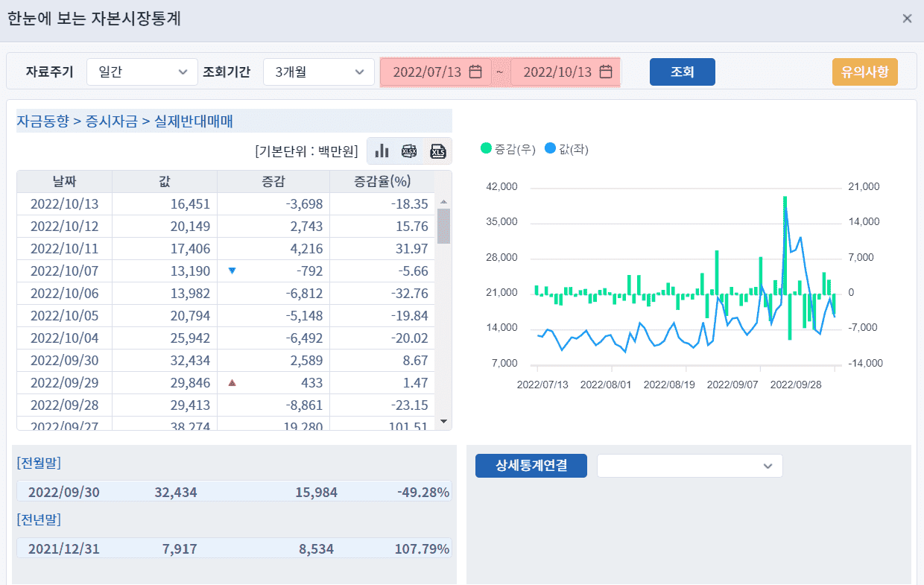Export table using the XLS icon
Image resolution: width=924 pixels, height=585 pixels.
point(437,151)
